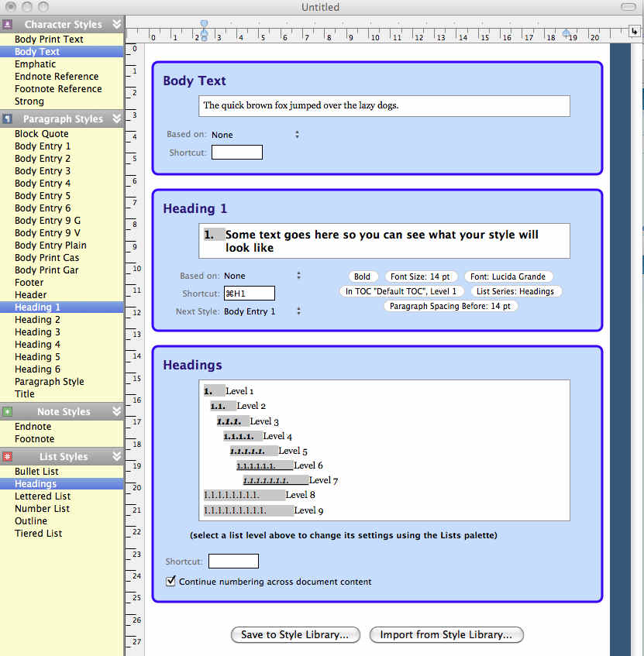Screen dimensions: 644x656
Task: Collapse the List Styles section chevron
Action: 117,456
